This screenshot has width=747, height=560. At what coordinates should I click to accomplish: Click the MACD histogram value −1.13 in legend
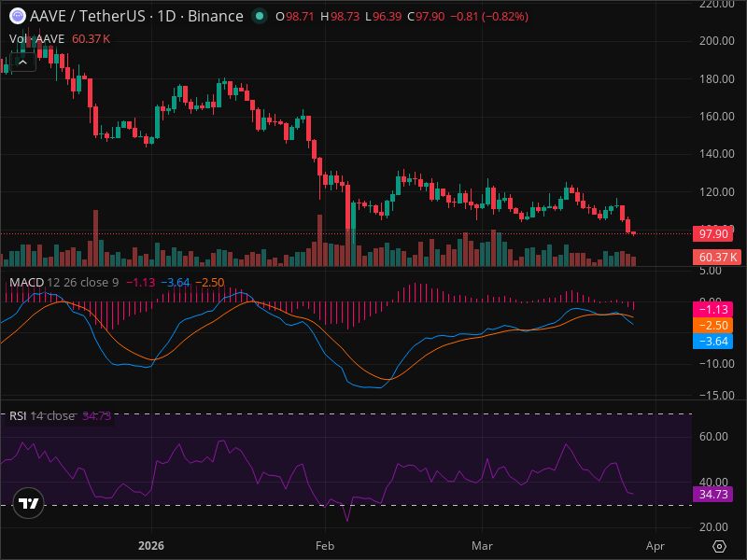click(x=141, y=283)
